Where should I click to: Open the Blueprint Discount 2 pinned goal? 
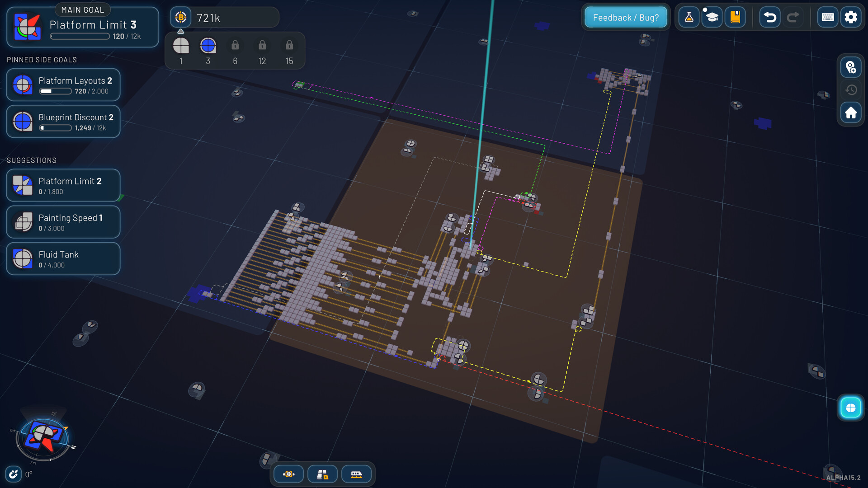coord(63,121)
